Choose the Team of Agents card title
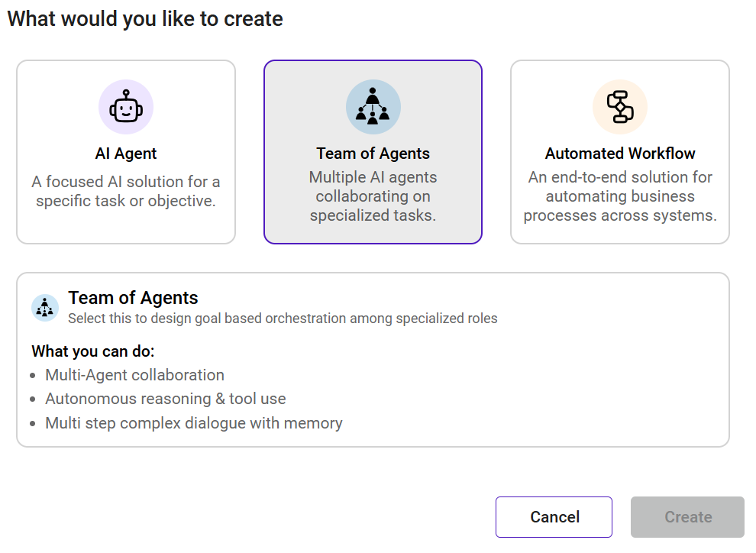This screenshot has width=756, height=553. pyautogui.click(x=373, y=154)
